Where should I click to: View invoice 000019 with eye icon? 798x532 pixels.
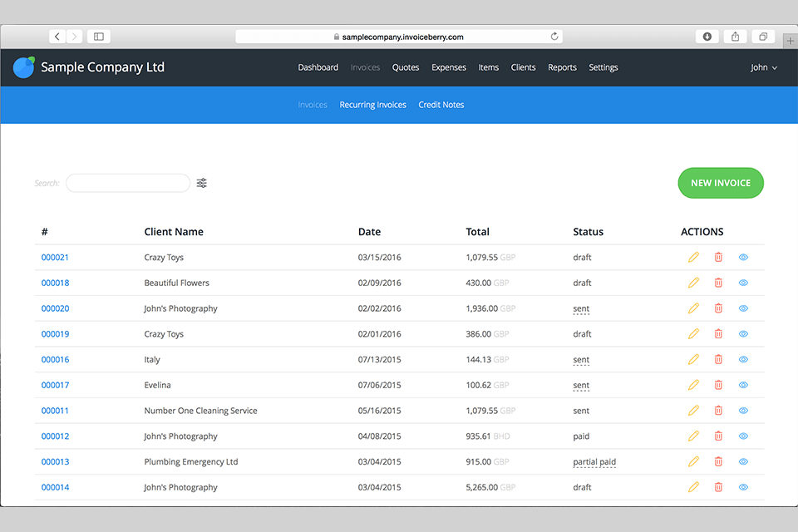coord(743,334)
